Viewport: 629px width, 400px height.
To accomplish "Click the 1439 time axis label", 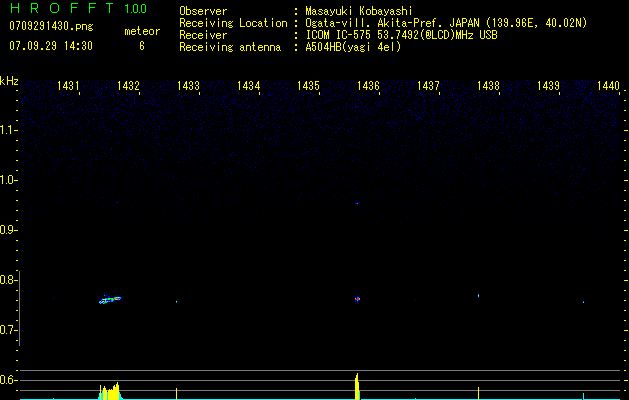I will point(548,85).
